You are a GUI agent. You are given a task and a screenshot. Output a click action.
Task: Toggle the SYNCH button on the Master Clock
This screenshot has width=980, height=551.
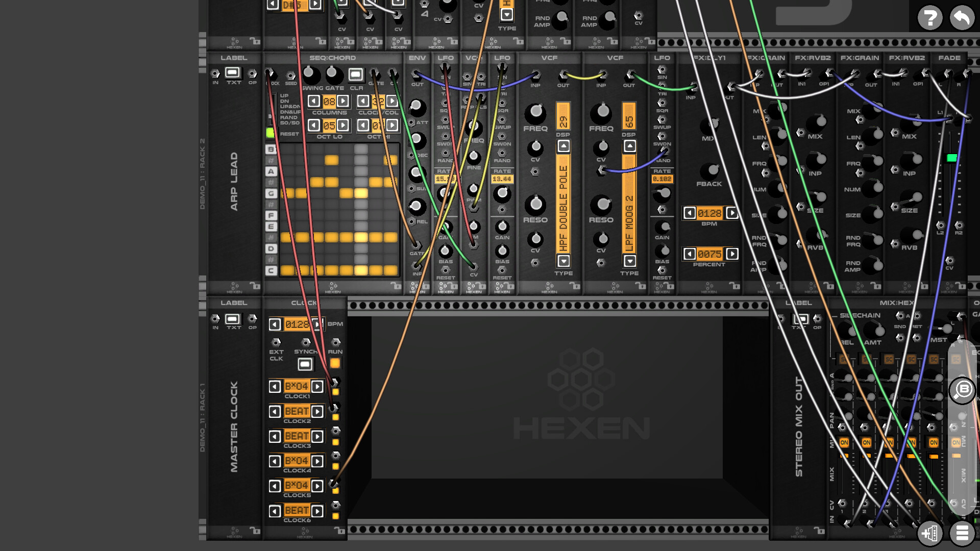pyautogui.click(x=305, y=363)
